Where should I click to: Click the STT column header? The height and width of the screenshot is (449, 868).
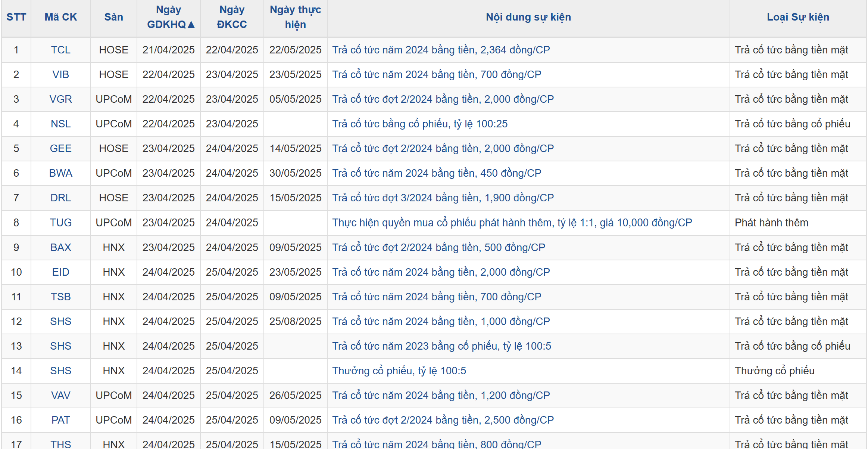pos(16,17)
